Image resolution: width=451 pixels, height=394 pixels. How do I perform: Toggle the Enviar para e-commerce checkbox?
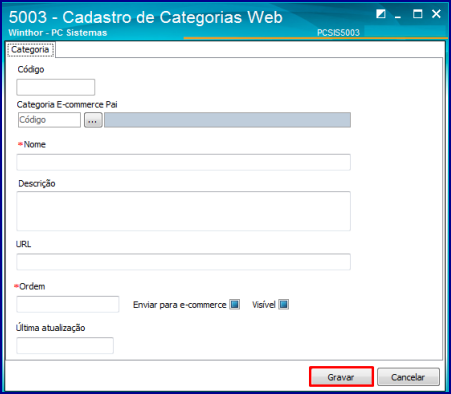tap(235, 304)
